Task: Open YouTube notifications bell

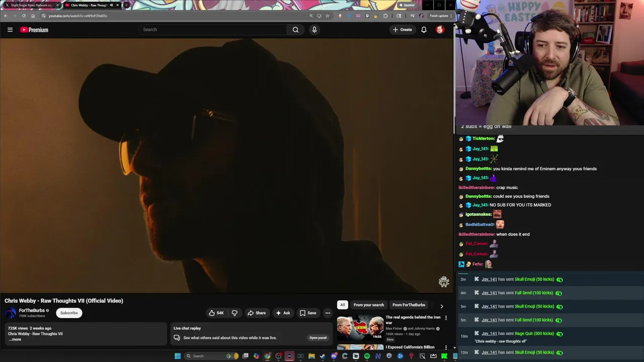Action: click(424, 30)
